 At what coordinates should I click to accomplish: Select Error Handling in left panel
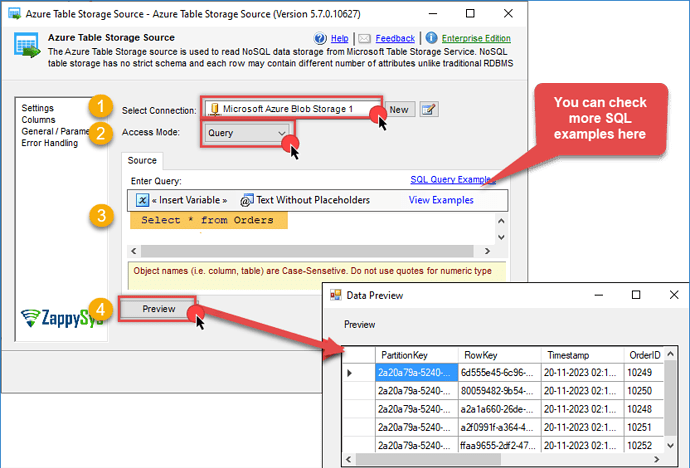[49, 143]
